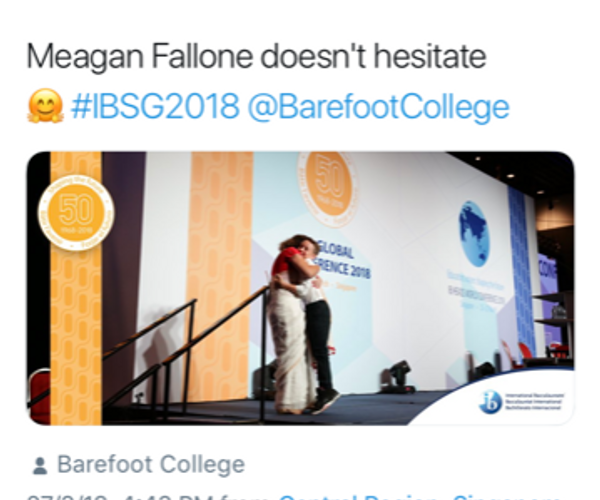This screenshot has height=500, width=600.
Task: Click the blue globe emblem on backdrop
Action: pos(473,234)
